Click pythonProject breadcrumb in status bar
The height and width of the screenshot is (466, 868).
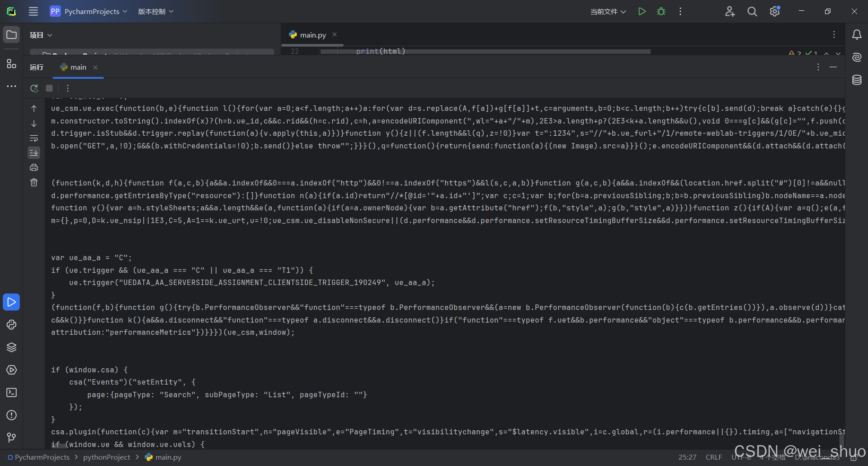(x=107, y=457)
